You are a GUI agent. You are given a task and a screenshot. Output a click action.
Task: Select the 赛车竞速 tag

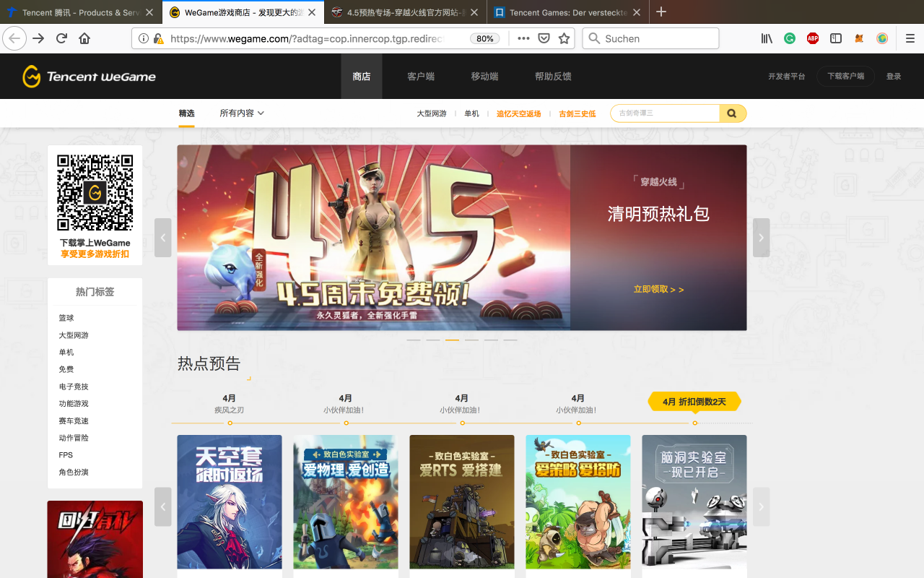click(x=74, y=420)
